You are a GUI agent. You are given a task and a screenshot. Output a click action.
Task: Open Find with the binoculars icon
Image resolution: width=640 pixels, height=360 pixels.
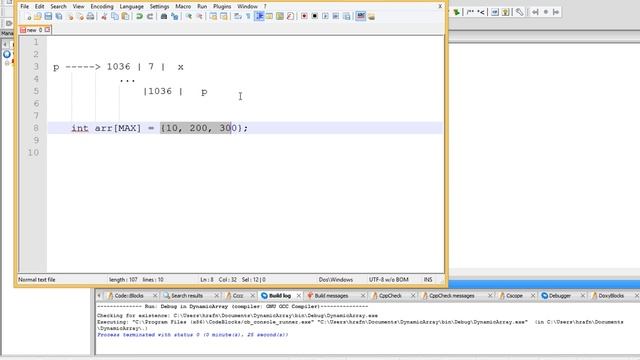point(164,16)
